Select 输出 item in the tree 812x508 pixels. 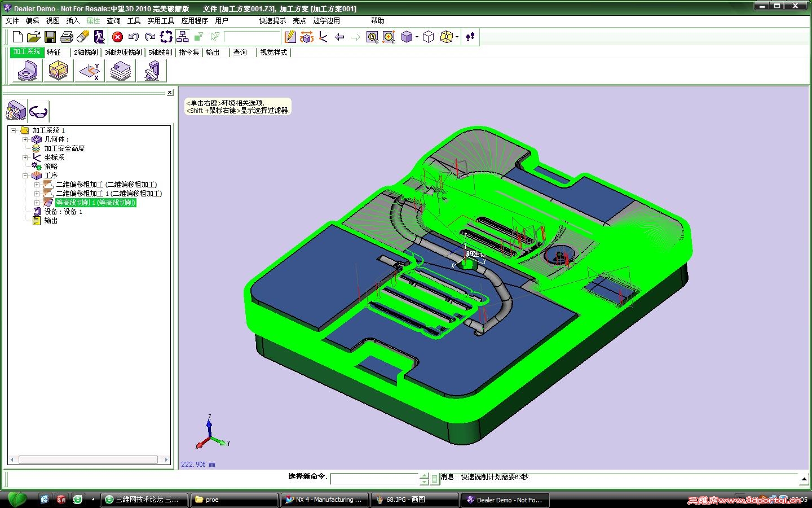[51, 221]
